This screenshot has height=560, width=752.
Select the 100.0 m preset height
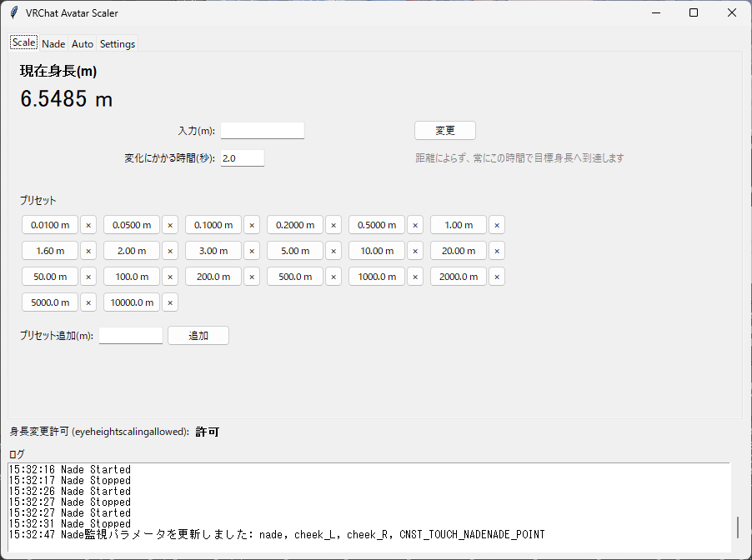click(132, 277)
